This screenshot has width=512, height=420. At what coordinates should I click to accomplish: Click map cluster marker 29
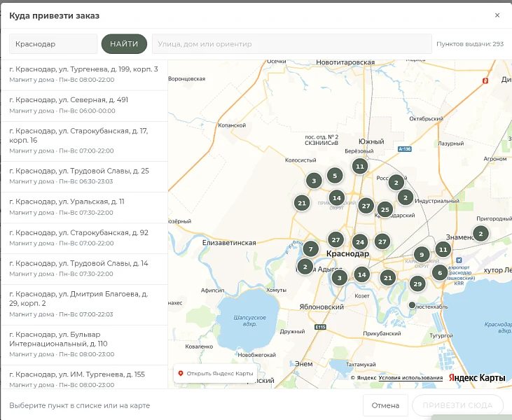[x=417, y=284]
